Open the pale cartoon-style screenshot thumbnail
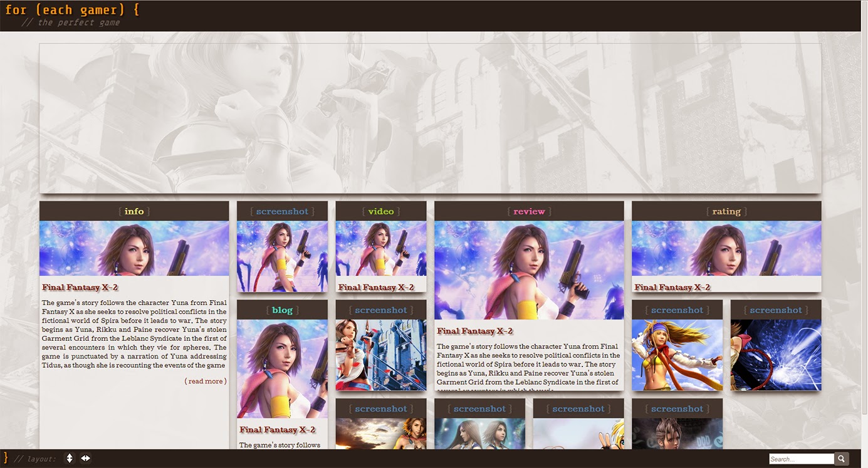The image size is (868, 468). point(578,434)
